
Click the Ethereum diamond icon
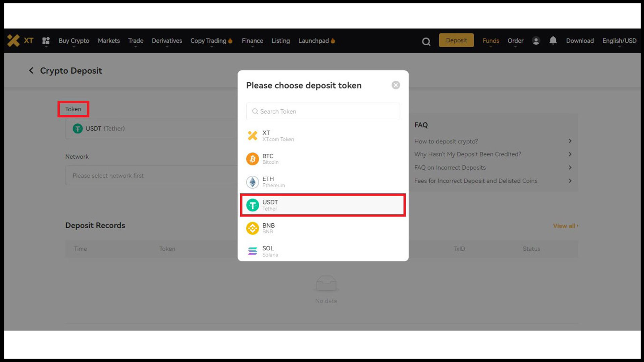point(253,182)
